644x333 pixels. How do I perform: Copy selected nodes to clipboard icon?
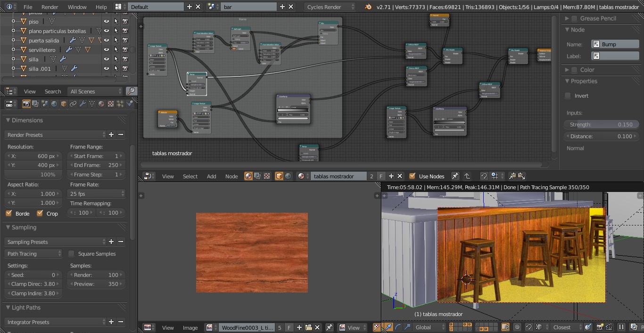tap(512, 176)
